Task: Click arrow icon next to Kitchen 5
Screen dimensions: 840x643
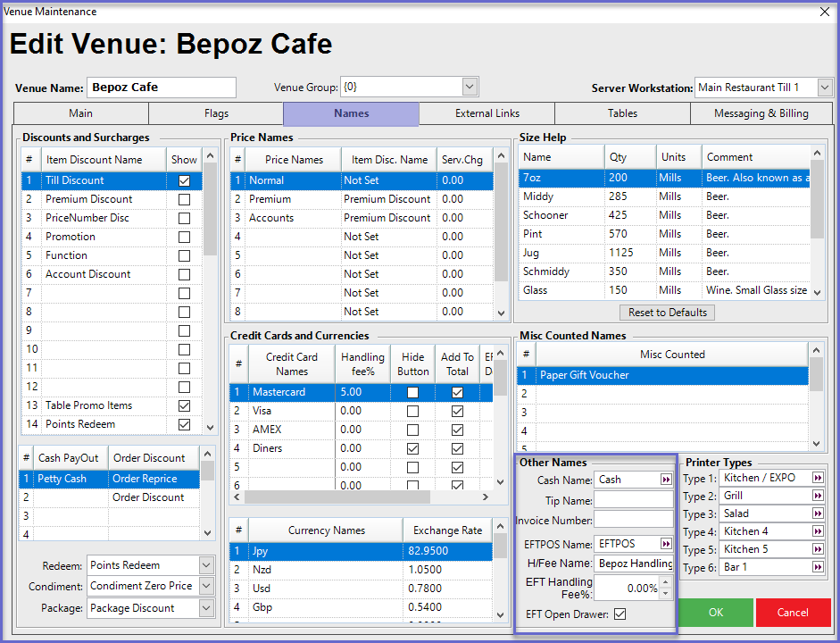Action: point(818,550)
